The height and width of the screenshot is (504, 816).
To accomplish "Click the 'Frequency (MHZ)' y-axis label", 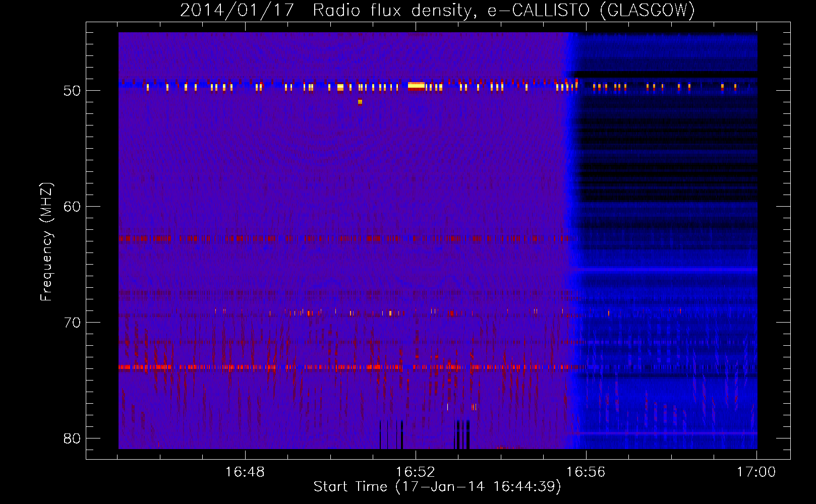I will pyautogui.click(x=46, y=242).
